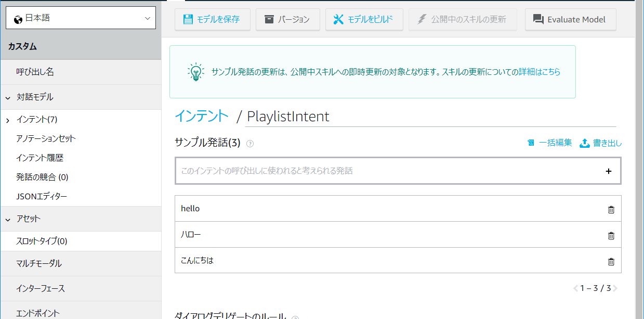Open the バージョン button
This screenshot has width=644, height=319.
287,20
